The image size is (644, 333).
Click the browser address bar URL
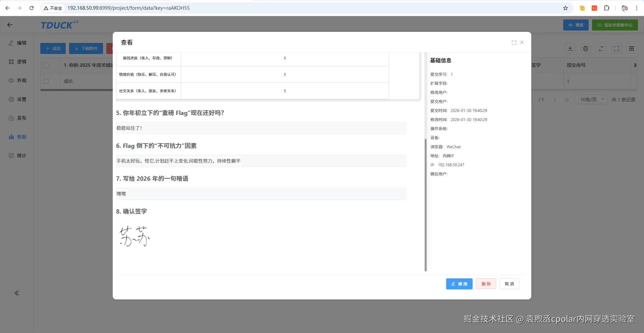coord(128,8)
